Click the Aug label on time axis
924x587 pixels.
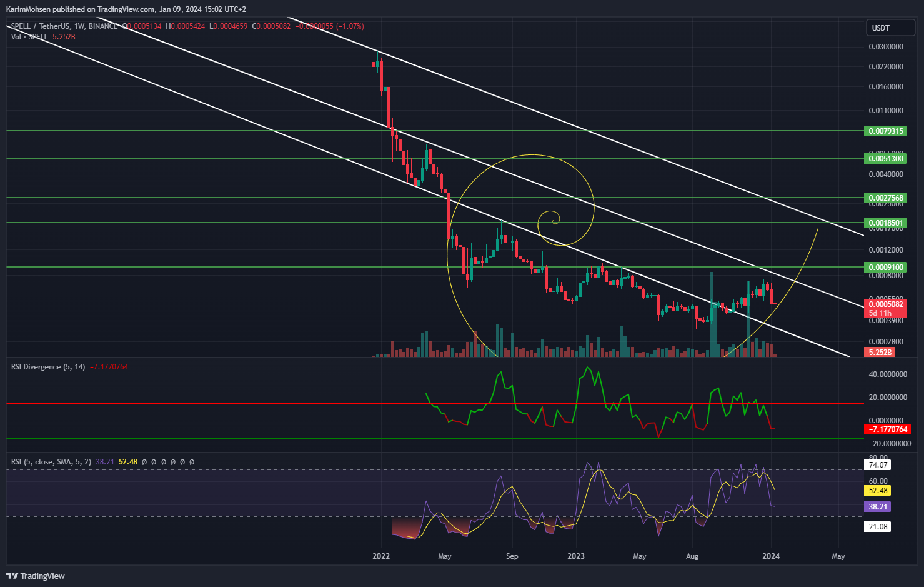pos(692,556)
